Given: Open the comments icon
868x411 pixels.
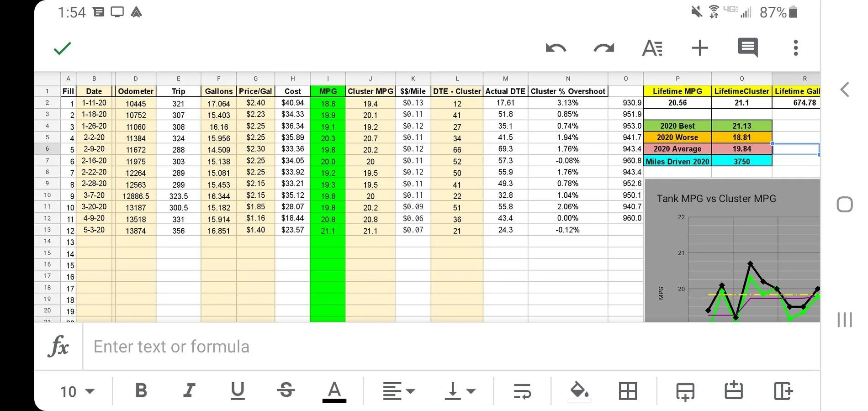Looking at the screenshot, I should [748, 47].
